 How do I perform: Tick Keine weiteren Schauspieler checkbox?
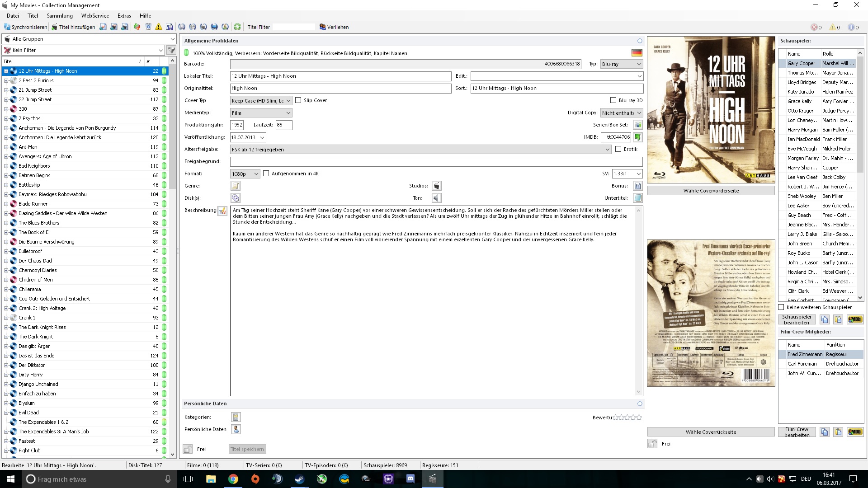click(x=781, y=307)
